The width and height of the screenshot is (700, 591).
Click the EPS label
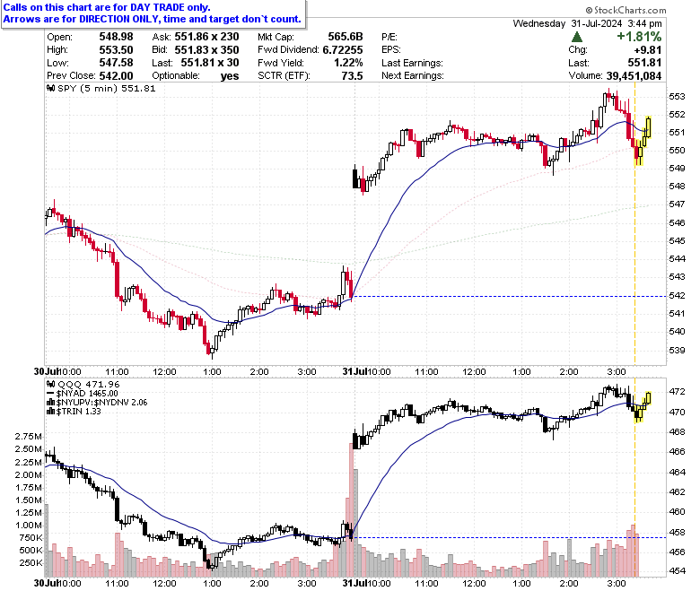tap(391, 50)
